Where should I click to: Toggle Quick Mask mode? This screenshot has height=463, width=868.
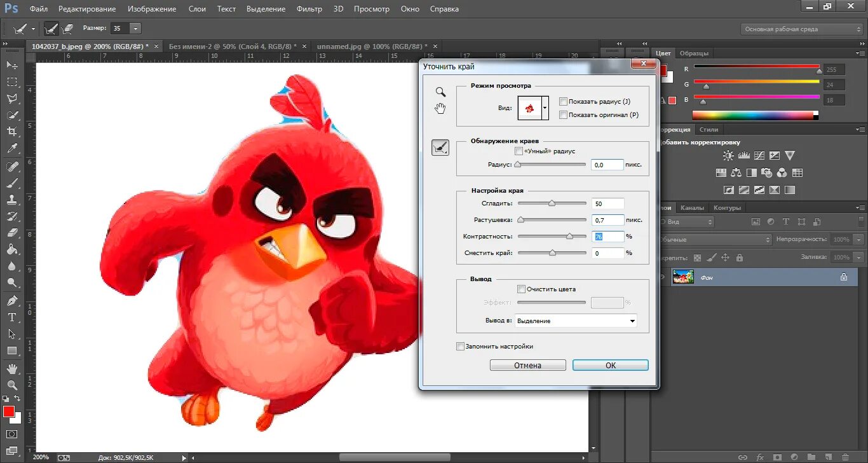[12, 434]
